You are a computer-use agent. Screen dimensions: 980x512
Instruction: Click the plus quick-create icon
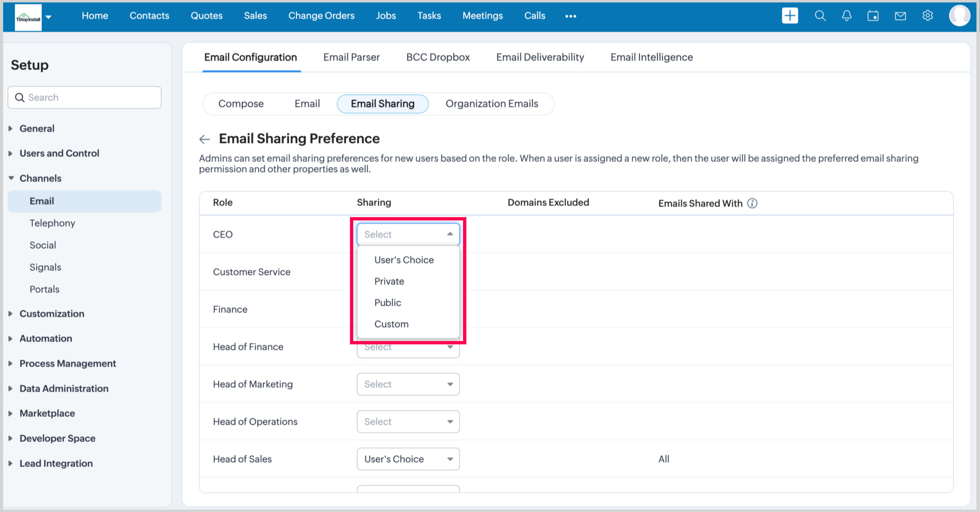click(789, 16)
